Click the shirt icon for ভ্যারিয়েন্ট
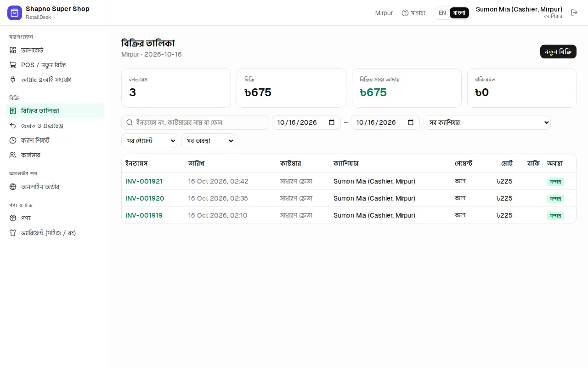588x368 pixels. tap(13, 233)
